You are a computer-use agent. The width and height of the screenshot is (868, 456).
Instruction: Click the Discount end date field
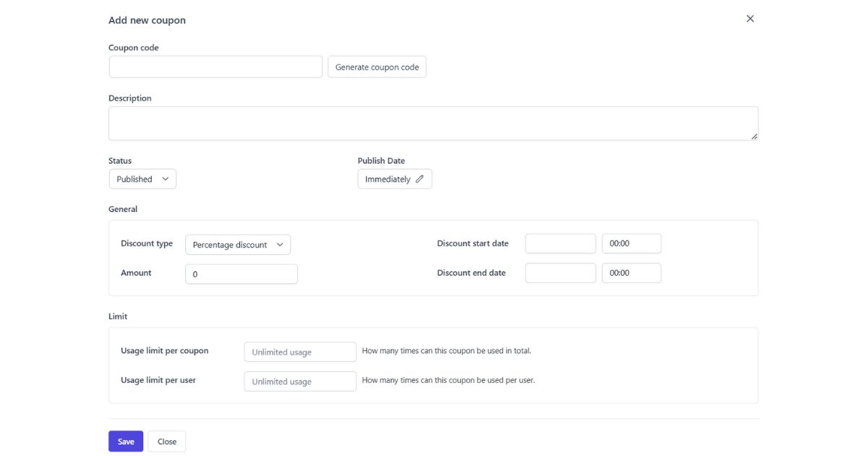click(x=561, y=273)
